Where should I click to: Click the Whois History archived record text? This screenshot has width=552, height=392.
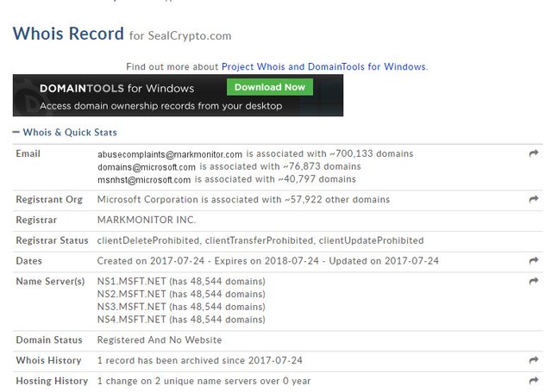[x=199, y=360]
